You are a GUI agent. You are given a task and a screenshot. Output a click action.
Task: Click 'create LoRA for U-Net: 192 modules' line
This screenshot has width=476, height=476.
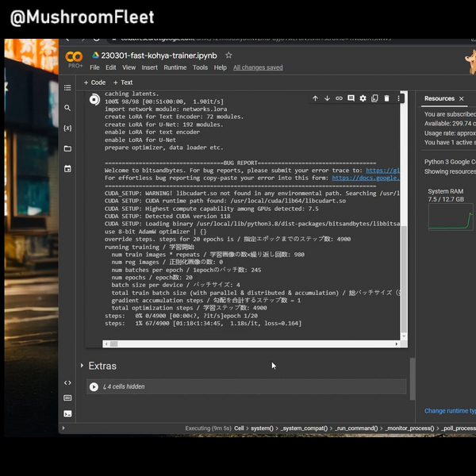(x=163, y=125)
